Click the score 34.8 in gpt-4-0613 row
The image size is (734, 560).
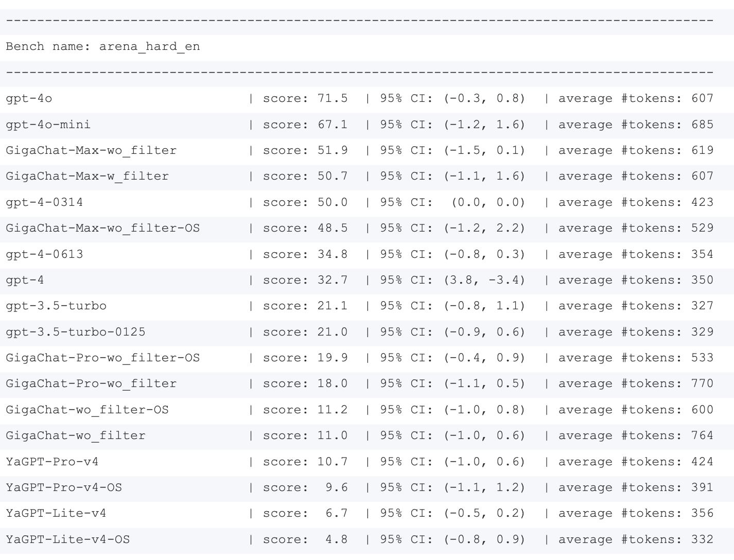[333, 254]
